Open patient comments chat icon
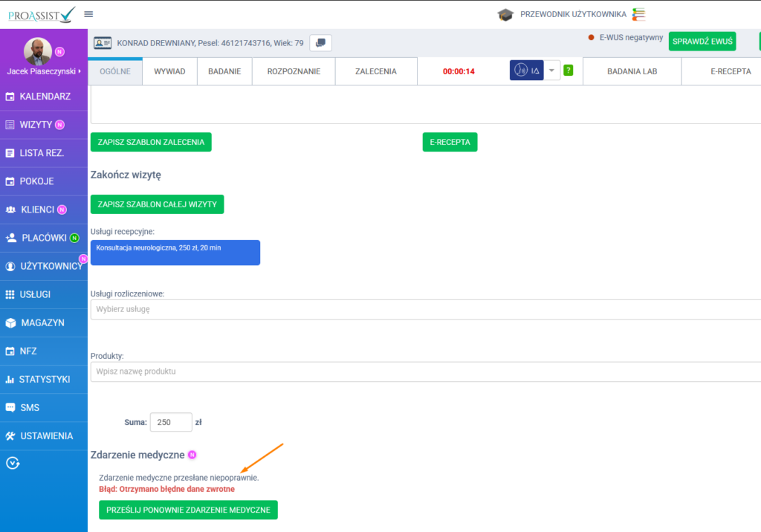 click(320, 43)
